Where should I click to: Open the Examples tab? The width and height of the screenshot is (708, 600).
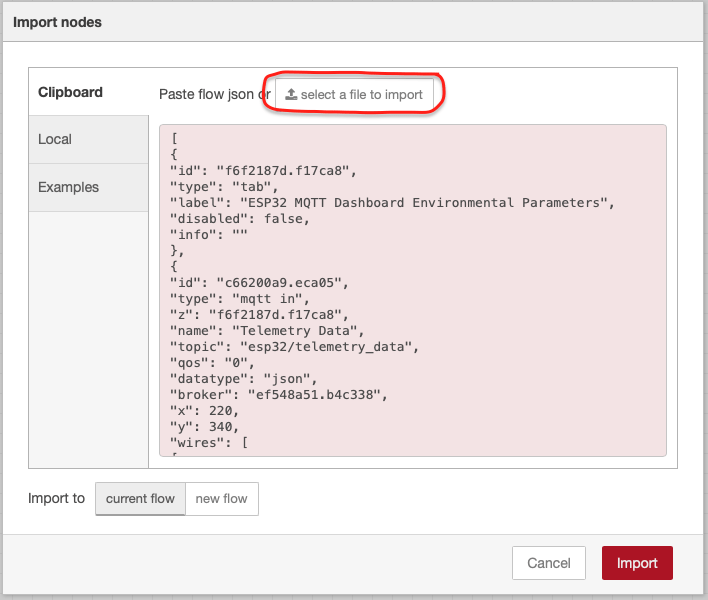[88, 187]
